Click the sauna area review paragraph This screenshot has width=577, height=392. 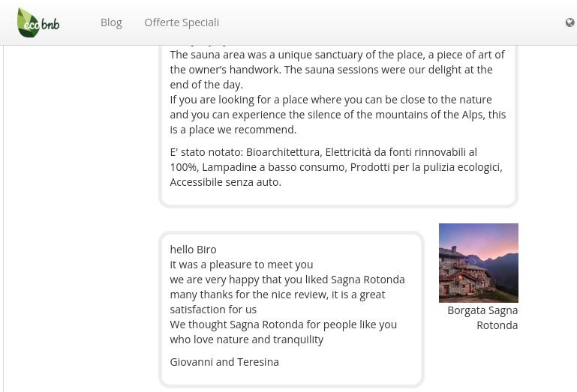click(x=337, y=62)
